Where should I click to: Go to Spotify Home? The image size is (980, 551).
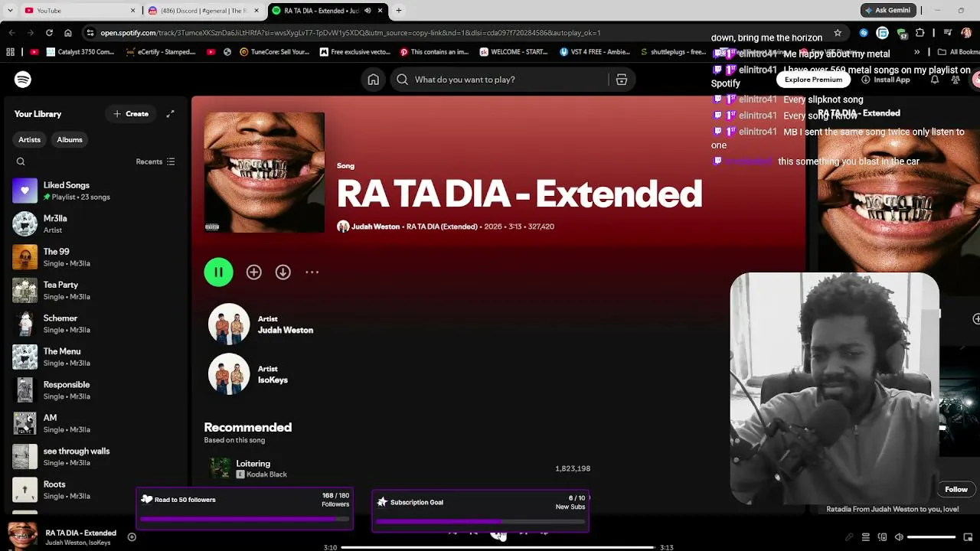pyautogui.click(x=373, y=80)
